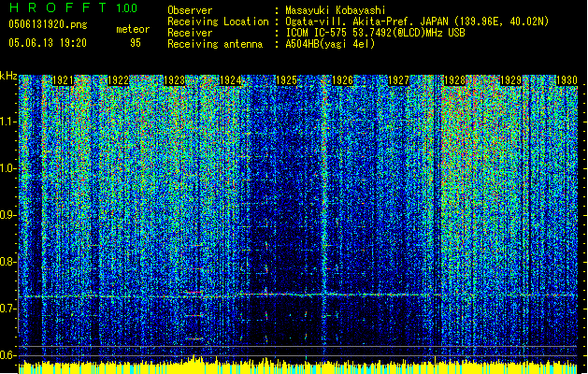Click the meteor count 95
The height and width of the screenshot is (374, 588).
tap(136, 43)
